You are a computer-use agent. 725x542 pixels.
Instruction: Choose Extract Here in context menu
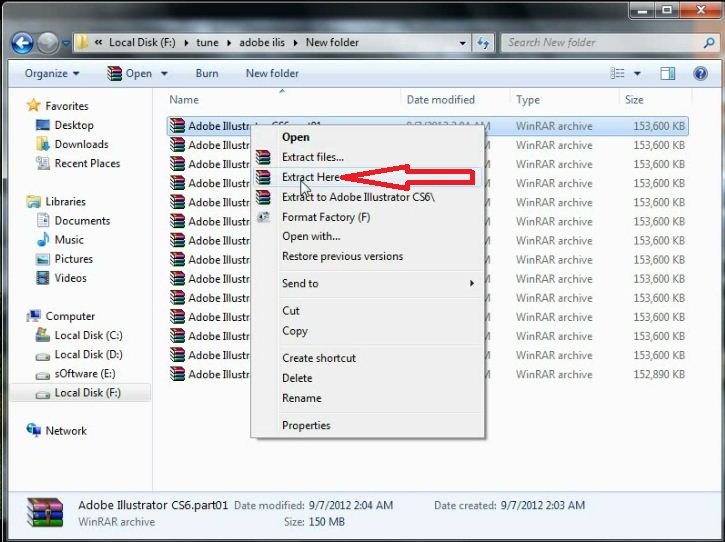point(311,177)
